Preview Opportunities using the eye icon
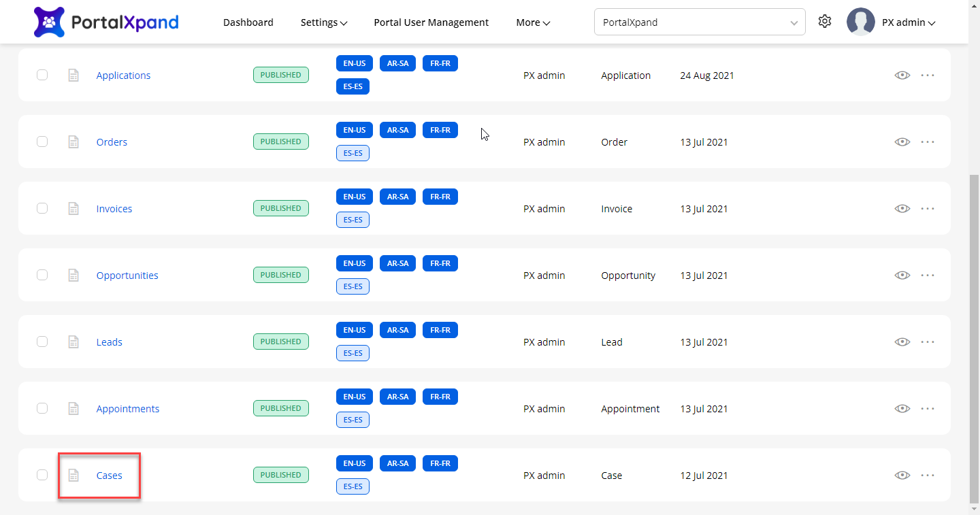This screenshot has height=515, width=980. [902, 276]
